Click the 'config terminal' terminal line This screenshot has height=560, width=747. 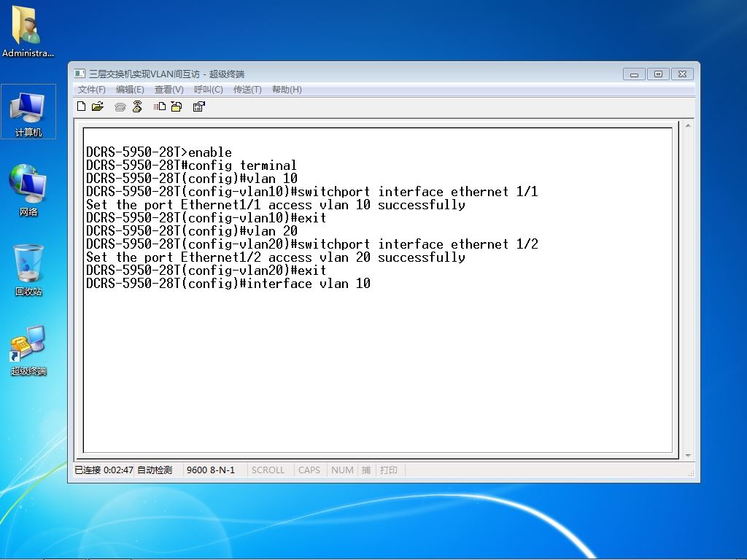(x=192, y=166)
